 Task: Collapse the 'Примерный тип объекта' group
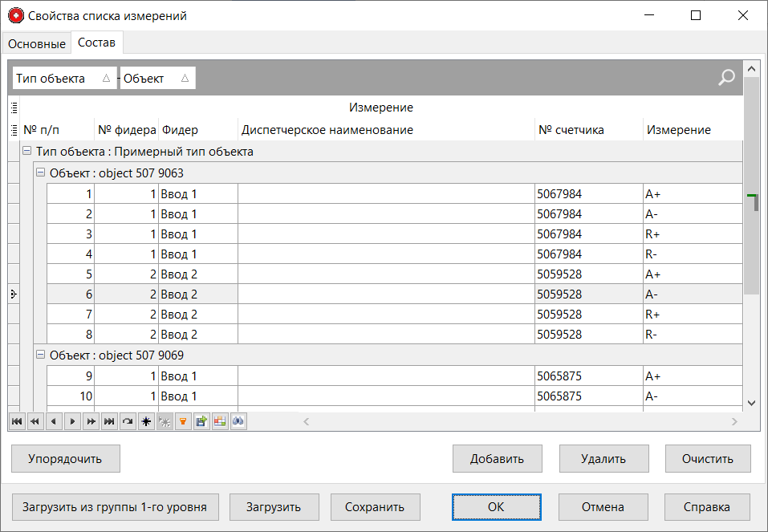[26, 150]
